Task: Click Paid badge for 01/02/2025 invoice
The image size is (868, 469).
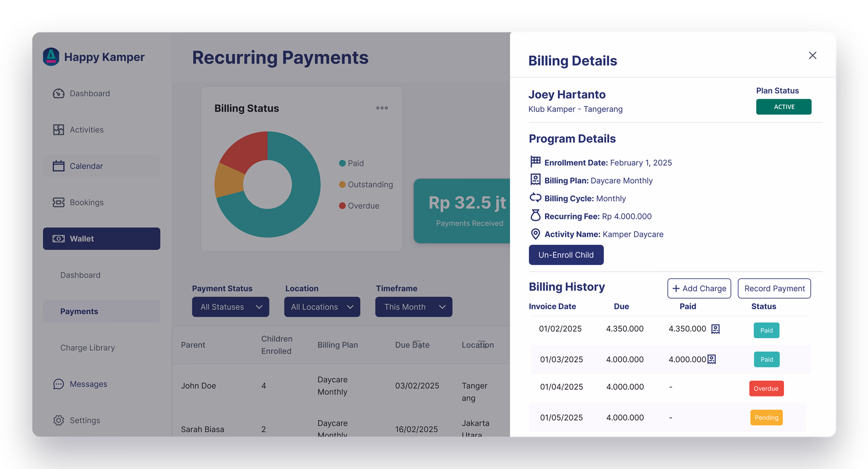Action: pyautogui.click(x=766, y=331)
